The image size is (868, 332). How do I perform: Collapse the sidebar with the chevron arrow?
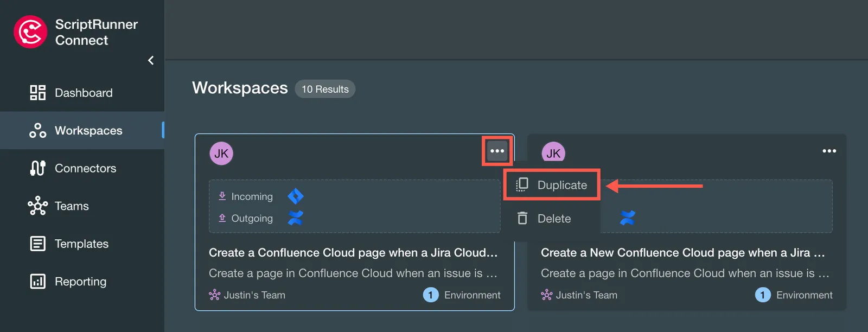151,60
